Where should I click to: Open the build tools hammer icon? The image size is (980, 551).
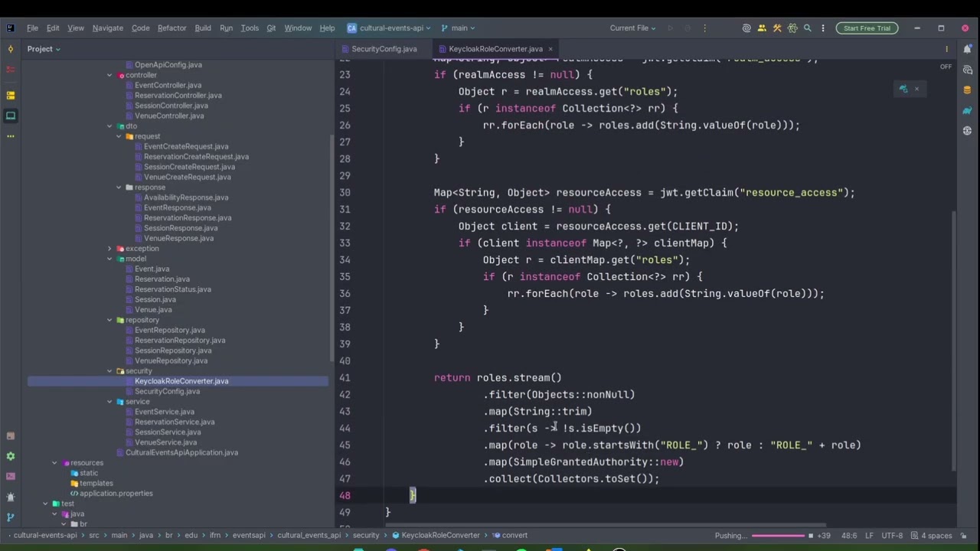[777, 28]
